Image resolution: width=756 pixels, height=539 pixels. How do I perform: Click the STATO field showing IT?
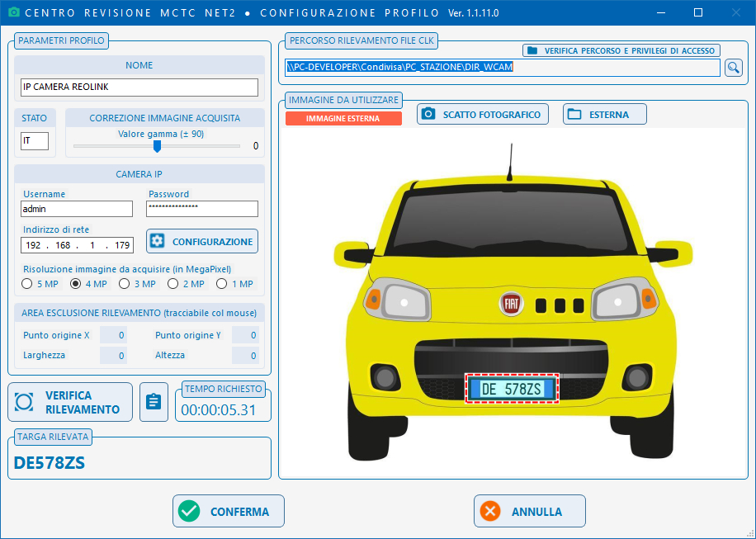pyautogui.click(x=35, y=142)
